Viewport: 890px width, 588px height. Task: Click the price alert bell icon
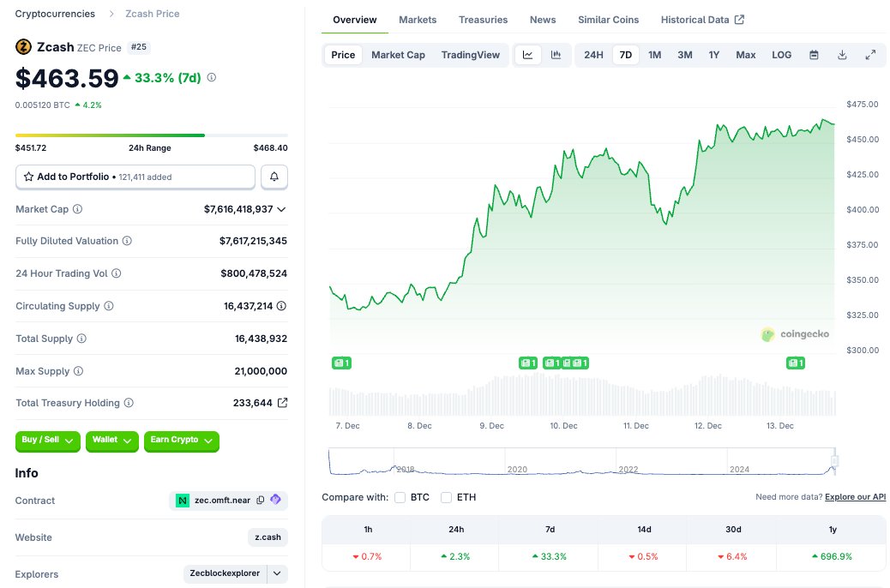pos(274,177)
